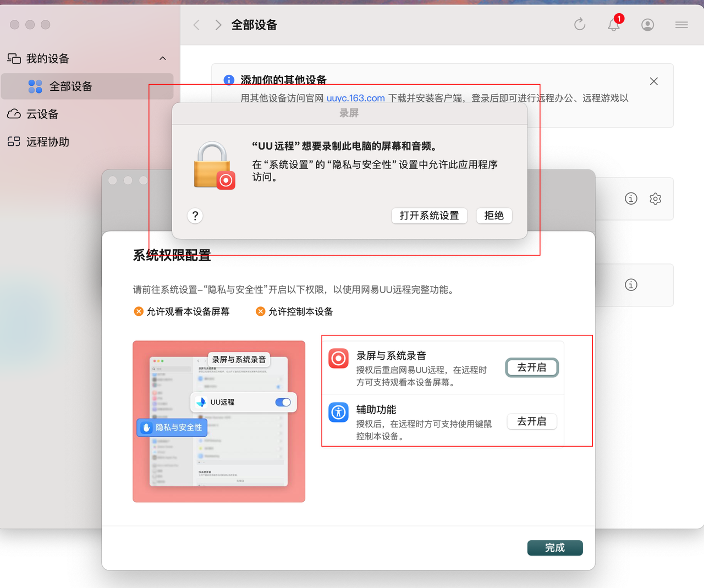Click the info icon on the device card
This screenshot has height=588, width=704.
click(631, 199)
